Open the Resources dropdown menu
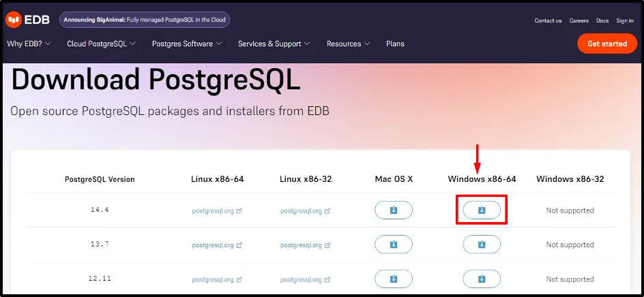This screenshot has width=644, height=297. (x=348, y=44)
